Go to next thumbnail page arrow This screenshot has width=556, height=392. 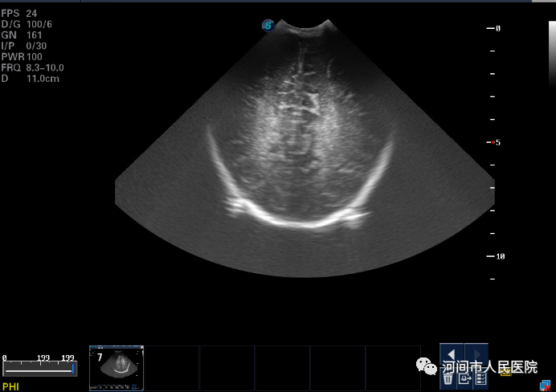pyautogui.click(x=476, y=354)
